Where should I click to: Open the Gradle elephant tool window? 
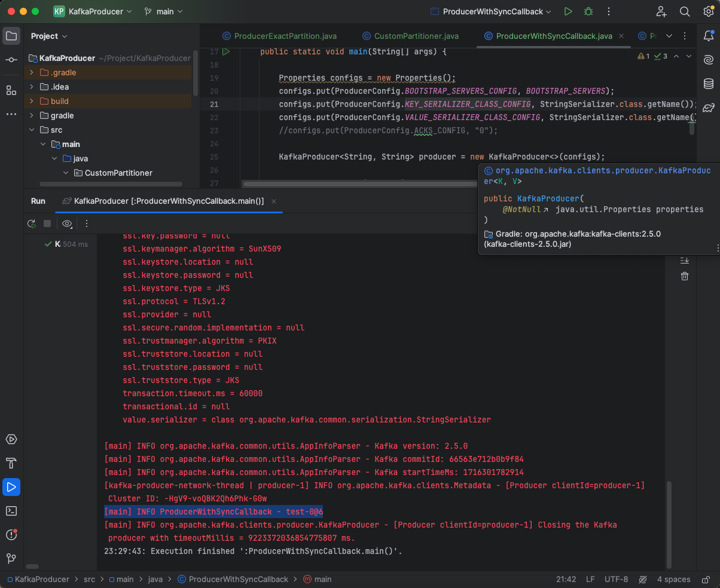tap(709, 108)
